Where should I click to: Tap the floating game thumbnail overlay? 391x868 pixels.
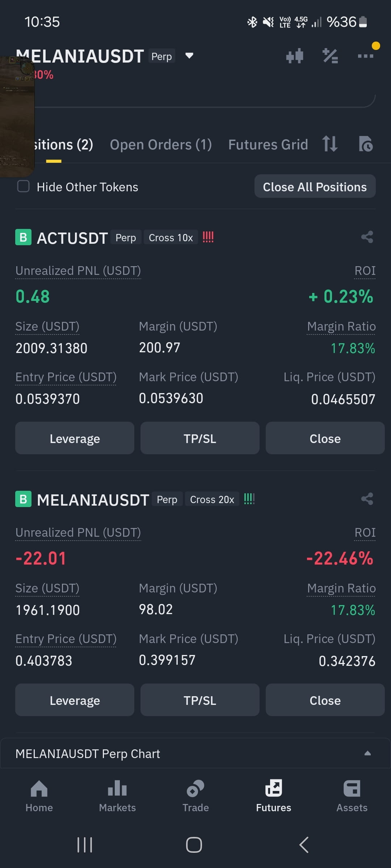coord(17,116)
